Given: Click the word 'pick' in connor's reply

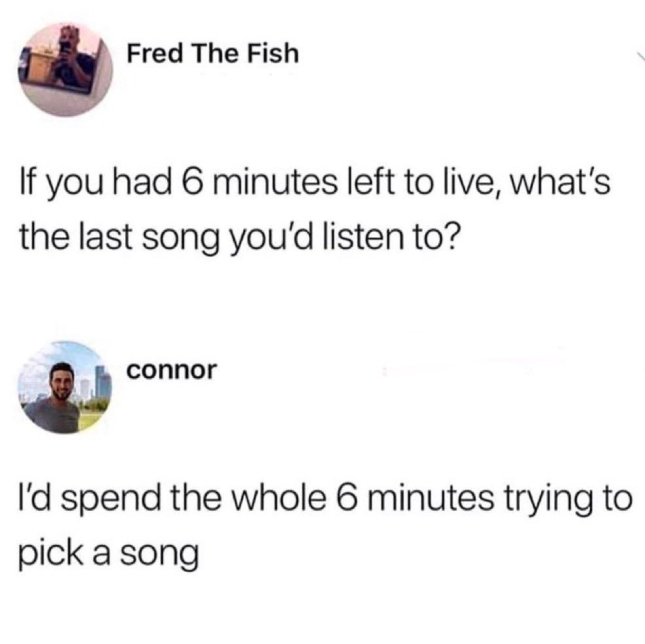Looking at the screenshot, I should (x=50, y=554).
